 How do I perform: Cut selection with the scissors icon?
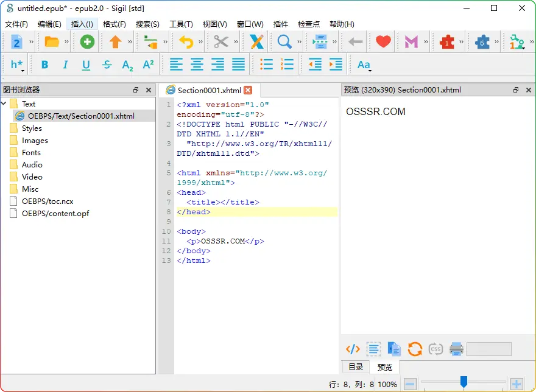tap(221, 42)
